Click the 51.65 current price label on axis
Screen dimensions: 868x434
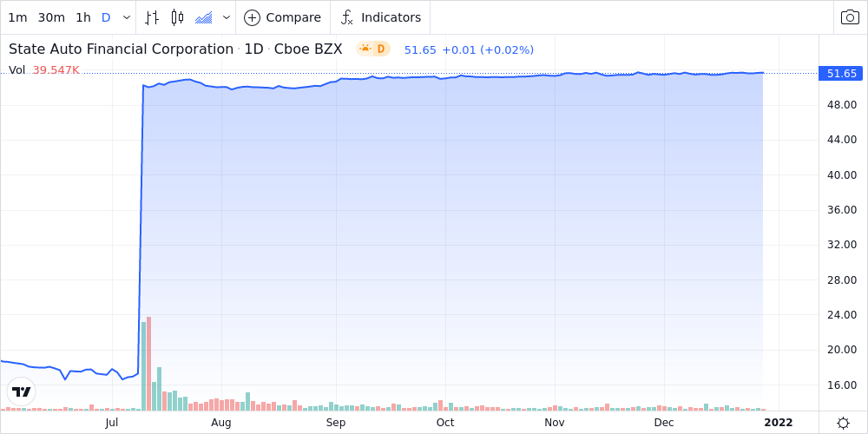click(841, 74)
